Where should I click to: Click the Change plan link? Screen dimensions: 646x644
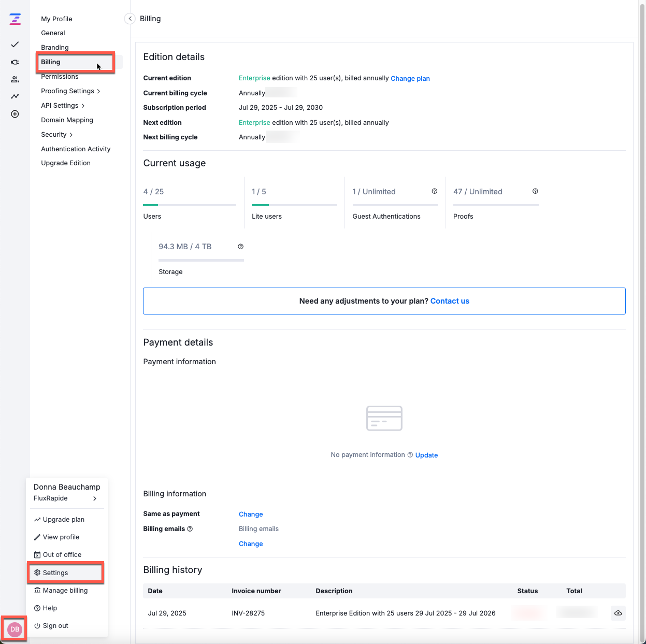[410, 79]
